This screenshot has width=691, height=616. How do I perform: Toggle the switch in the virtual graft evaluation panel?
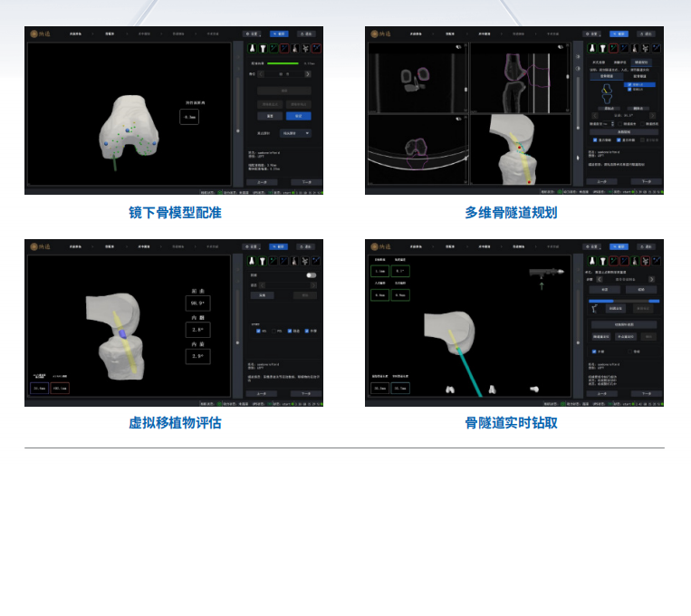pos(311,274)
